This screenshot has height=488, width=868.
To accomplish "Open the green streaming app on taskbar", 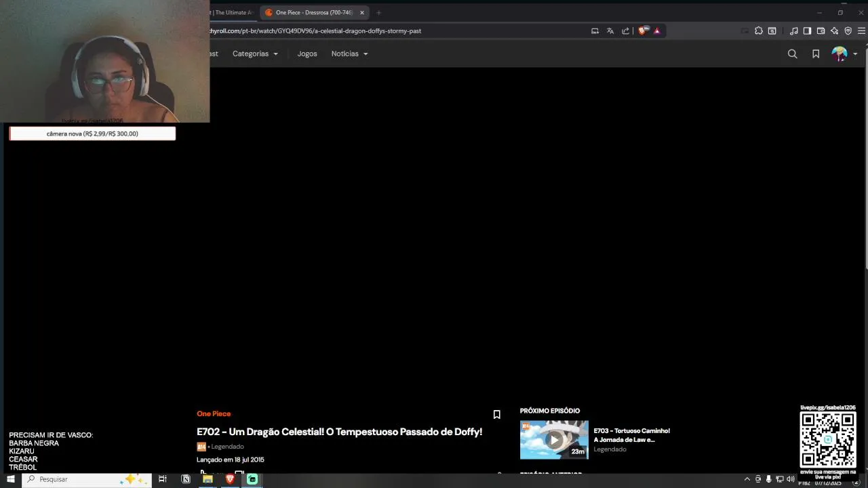I will coord(252,479).
